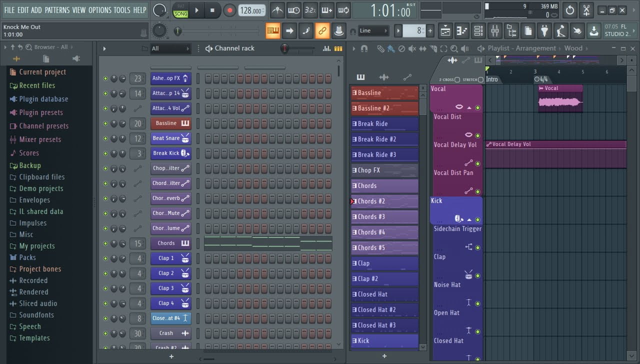The image size is (640, 364).
Task: Open the PATTERNS menu
Action: coord(57,10)
